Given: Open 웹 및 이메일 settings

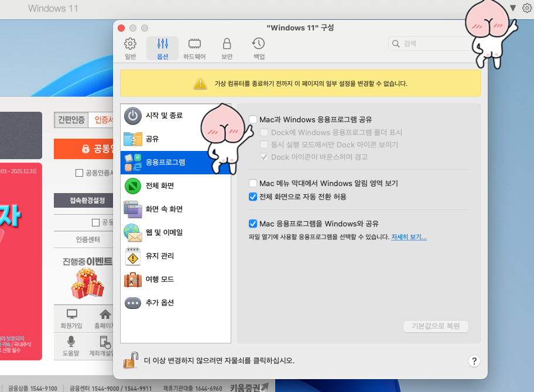Looking at the screenshot, I should (x=176, y=232).
